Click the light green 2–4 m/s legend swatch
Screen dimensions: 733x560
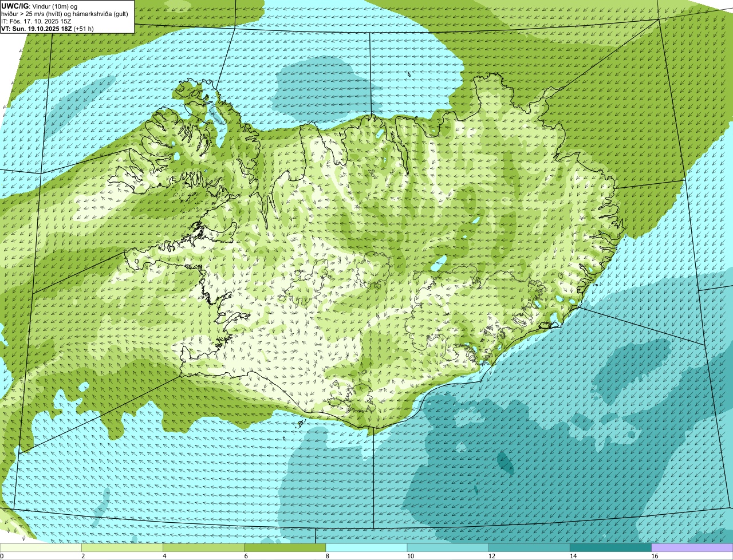pyautogui.click(x=122, y=548)
